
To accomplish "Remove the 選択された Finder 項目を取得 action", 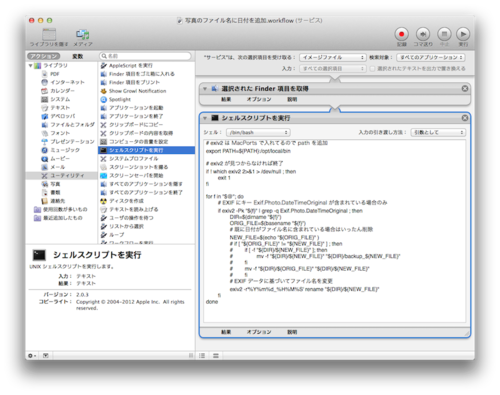I will coord(465,88).
